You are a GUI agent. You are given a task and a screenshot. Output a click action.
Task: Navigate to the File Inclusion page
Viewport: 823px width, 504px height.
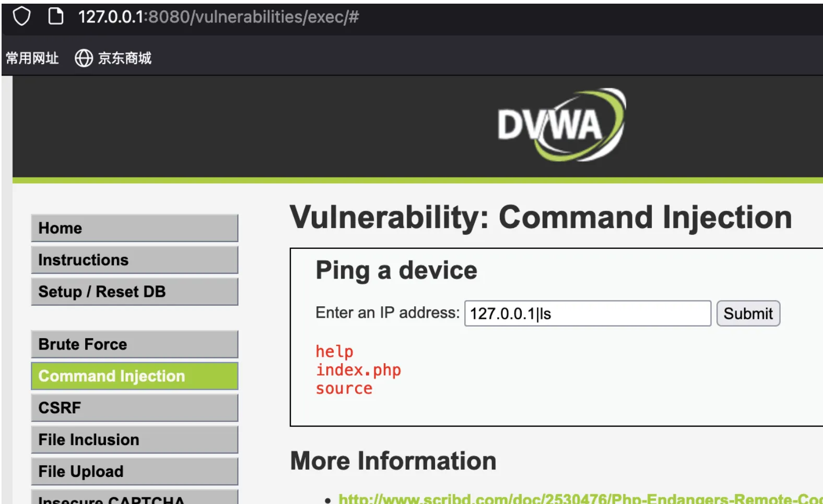coord(135,440)
